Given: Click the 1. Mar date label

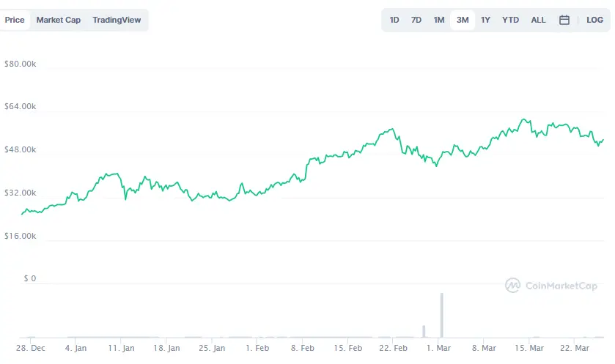Looking at the screenshot, I should click(438, 348).
